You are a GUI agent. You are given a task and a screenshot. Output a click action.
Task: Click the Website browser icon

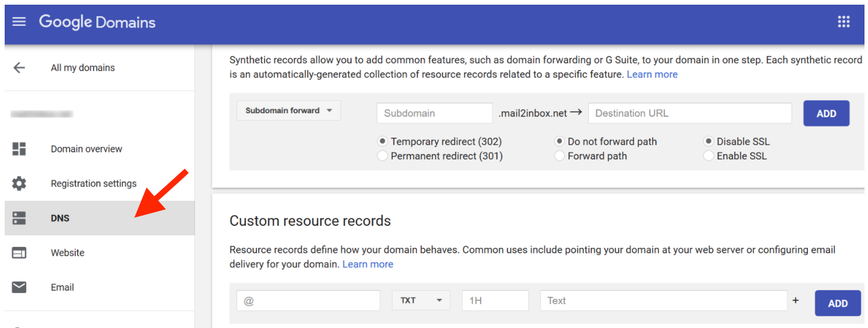pos(19,253)
